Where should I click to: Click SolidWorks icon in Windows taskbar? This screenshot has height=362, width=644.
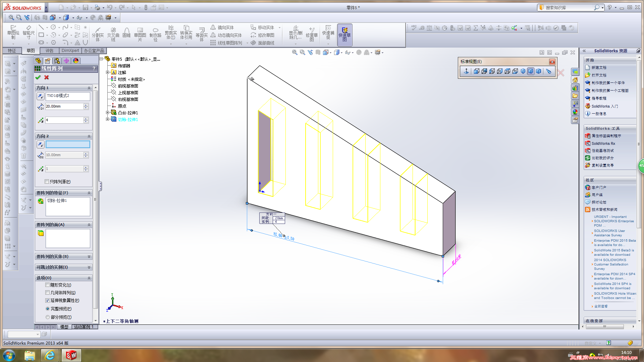point(71,355)
